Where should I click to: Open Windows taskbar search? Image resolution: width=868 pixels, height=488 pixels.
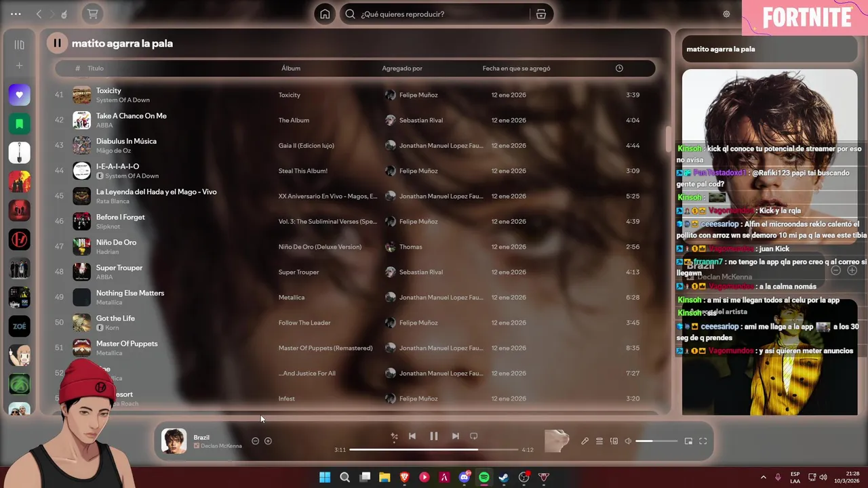[344, 477]
